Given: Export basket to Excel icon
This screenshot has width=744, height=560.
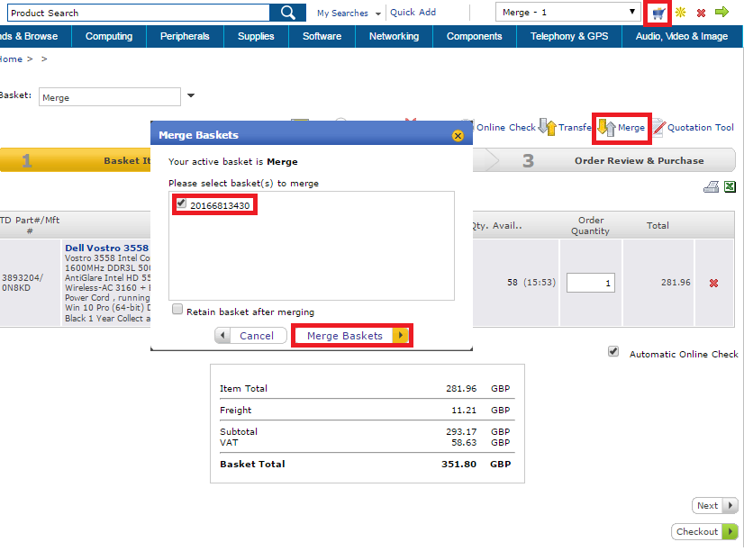Looking at the screenshot, I should coord(730,187).
